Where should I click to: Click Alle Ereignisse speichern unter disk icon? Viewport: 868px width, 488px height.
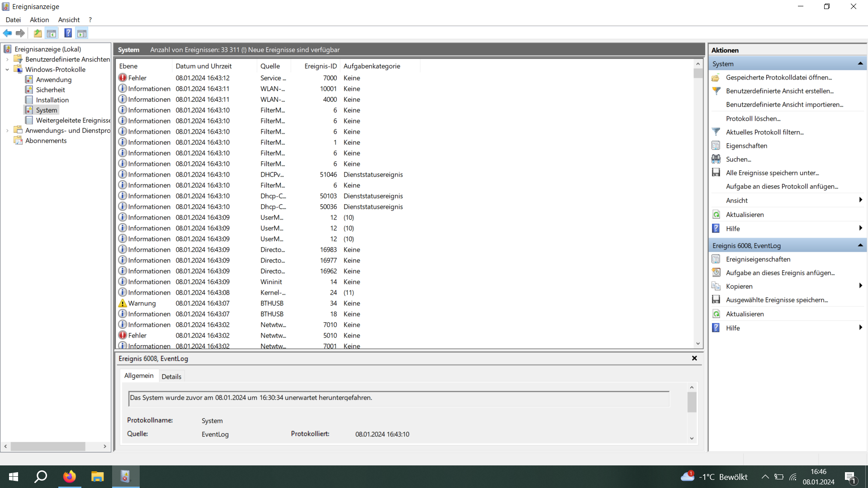(x=716, y=173)
